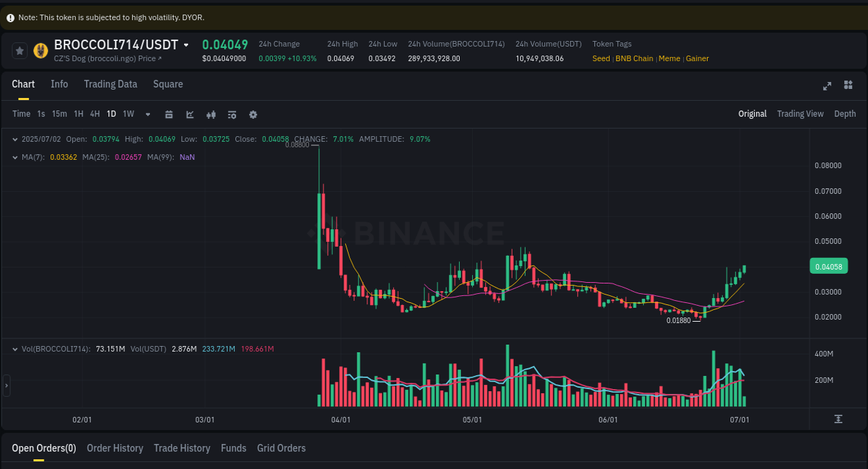The width and height of the screenshot is (868, 469).
Task: Open the chart settings gear icon
Action: [253, 114]
